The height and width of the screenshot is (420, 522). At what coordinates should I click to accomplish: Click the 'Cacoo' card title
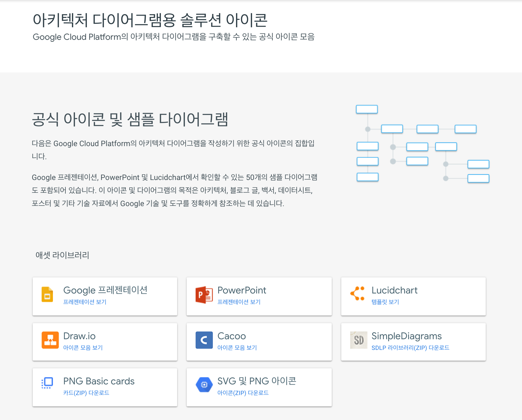tap(232, 336)
